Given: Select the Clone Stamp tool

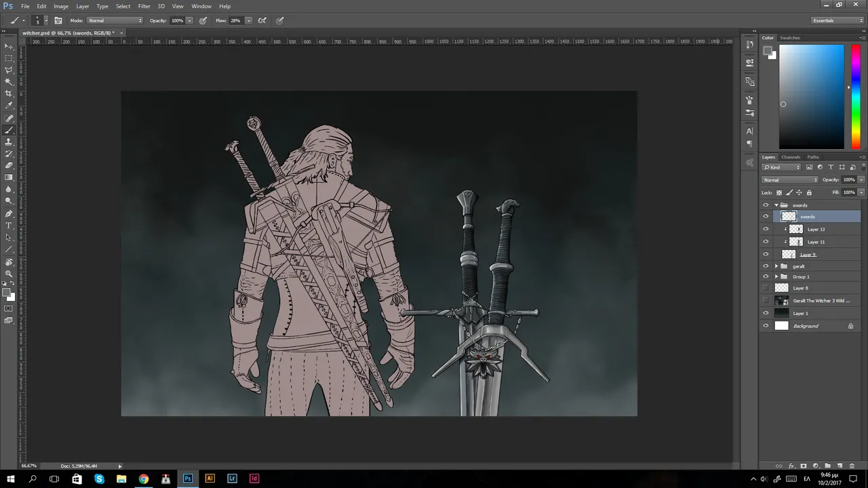Looking at the screenshot, I should tap(9, 142).
